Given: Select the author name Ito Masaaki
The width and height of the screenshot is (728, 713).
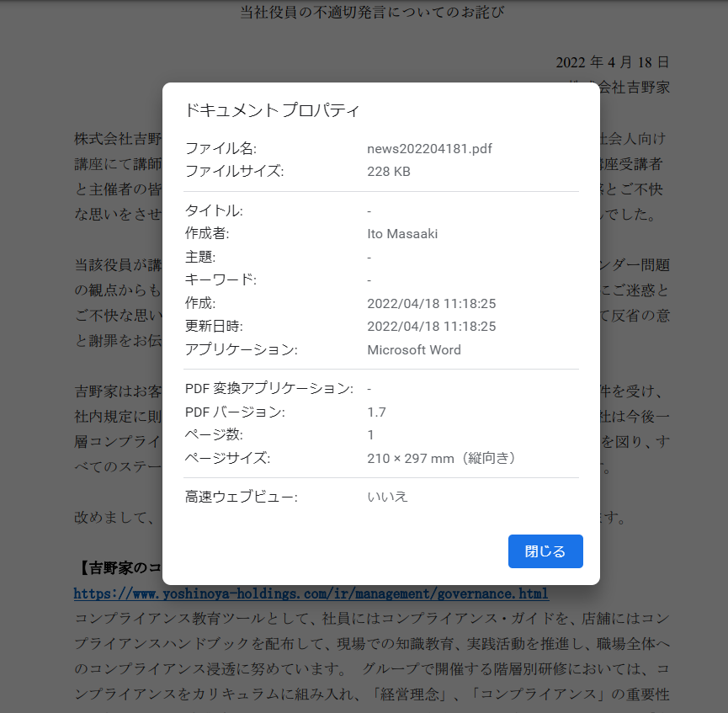Looking at the screenshot, I should point(402,234).
